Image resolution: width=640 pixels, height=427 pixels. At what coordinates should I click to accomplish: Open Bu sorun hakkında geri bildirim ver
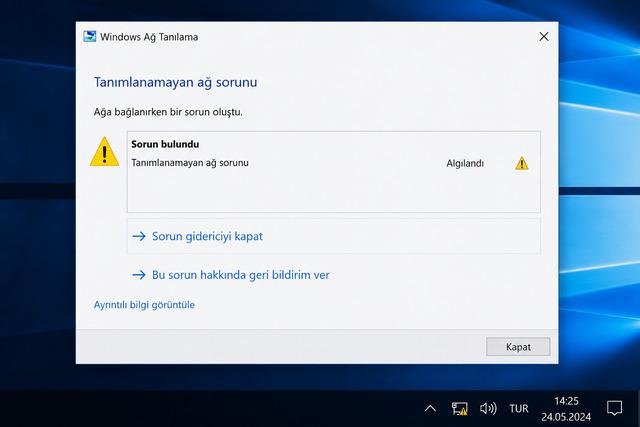[x=240, y=275]
